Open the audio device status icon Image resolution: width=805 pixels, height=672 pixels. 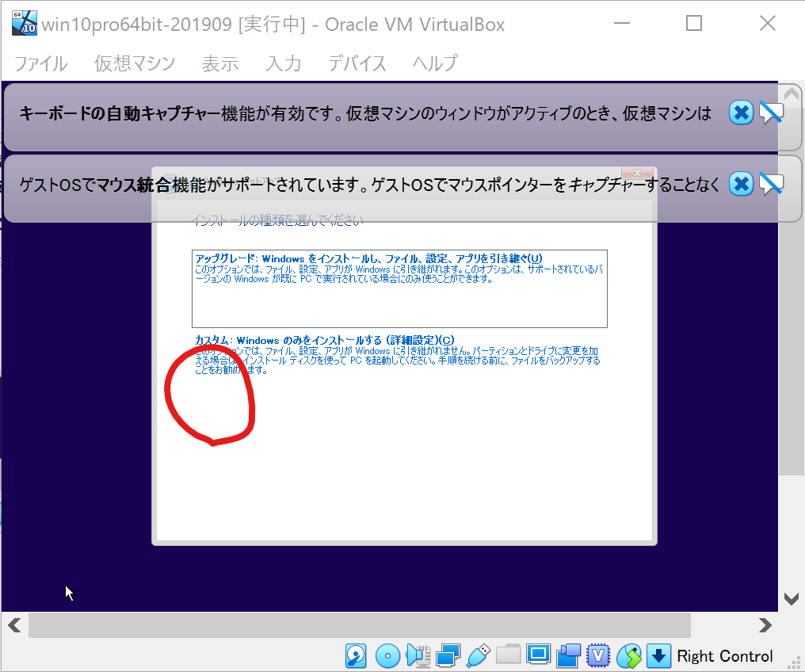418,655
